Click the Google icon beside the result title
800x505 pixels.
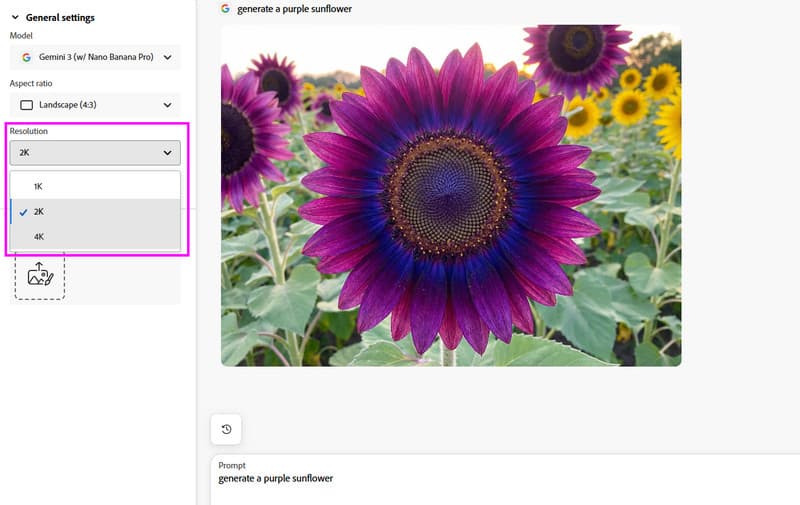point(225,9)
